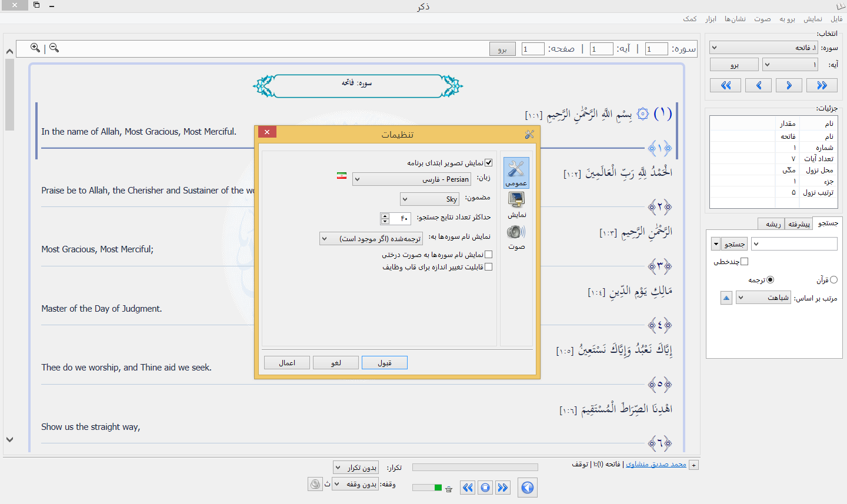Viewport: 847px width, 504px height.
Task: Click برو (Go) in the selection panel
Action: click(734, 65)
